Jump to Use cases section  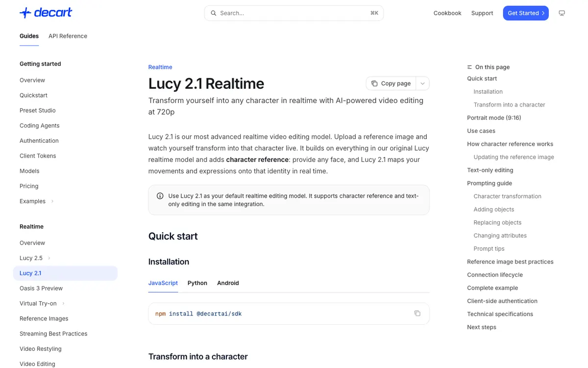click(x=481, y=131)
